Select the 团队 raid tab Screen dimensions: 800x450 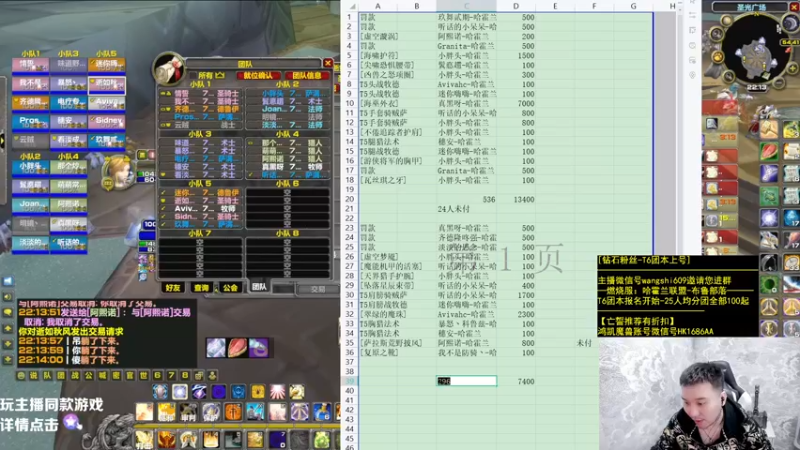259,287
